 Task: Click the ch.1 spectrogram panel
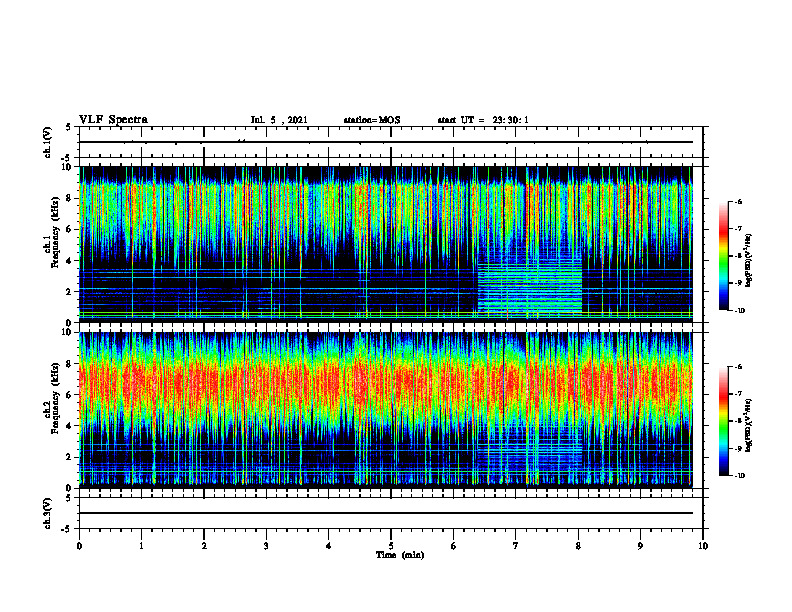click(x=385, y=243)
